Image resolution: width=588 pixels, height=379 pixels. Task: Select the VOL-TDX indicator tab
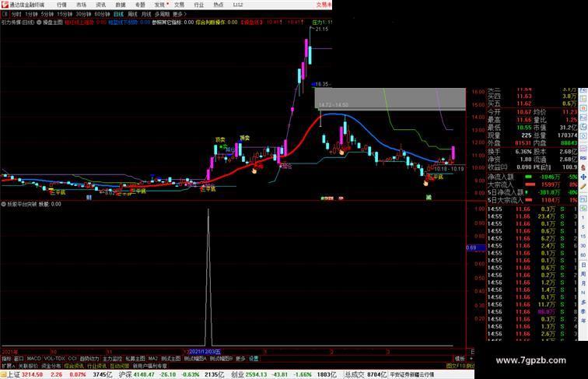tap(54, 359)
